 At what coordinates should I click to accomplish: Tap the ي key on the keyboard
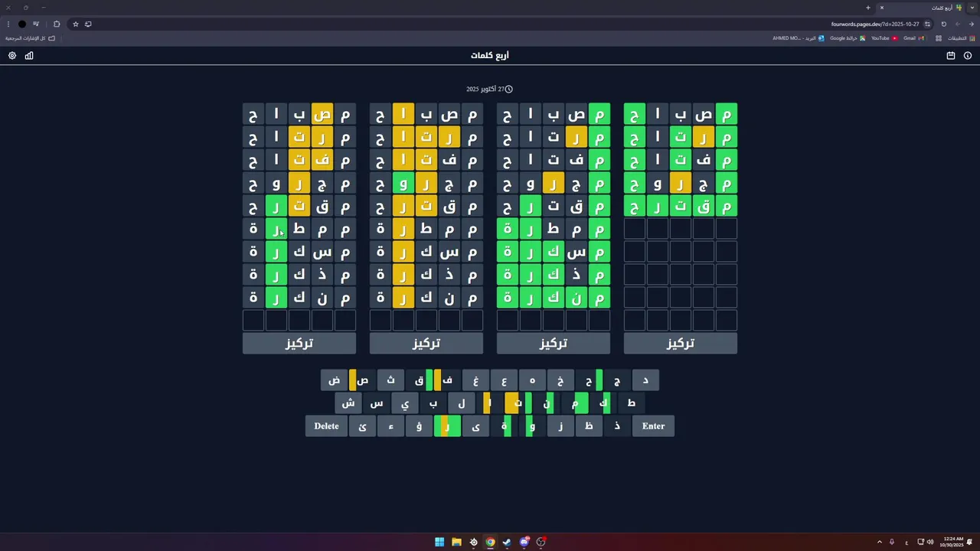(404, 403)
